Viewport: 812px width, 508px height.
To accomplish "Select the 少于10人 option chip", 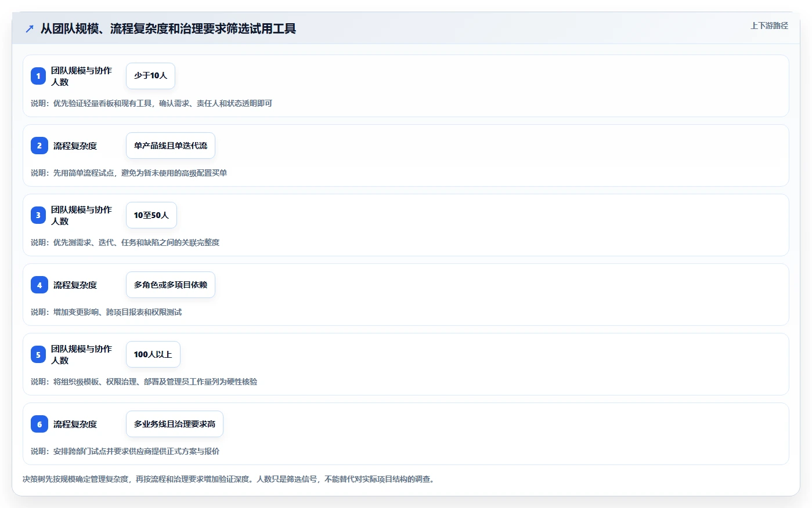I will (x=150, y=76).
